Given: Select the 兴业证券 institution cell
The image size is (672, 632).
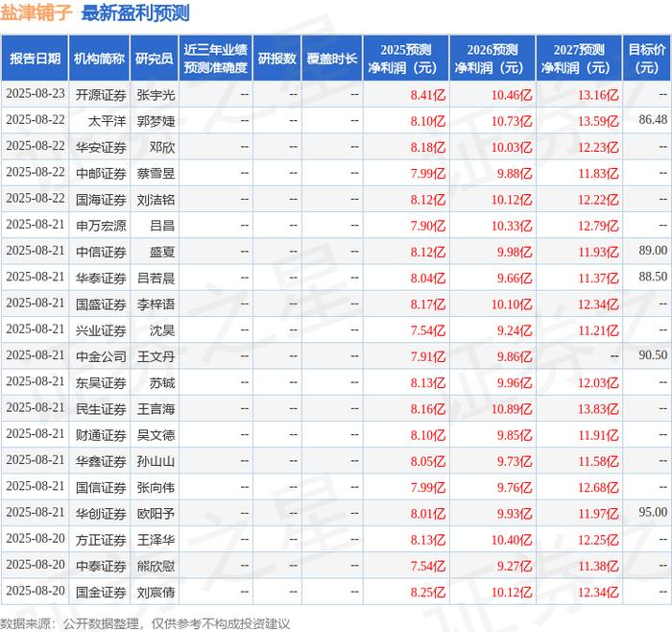Looking at the screenshot, I should pos(101,330).
